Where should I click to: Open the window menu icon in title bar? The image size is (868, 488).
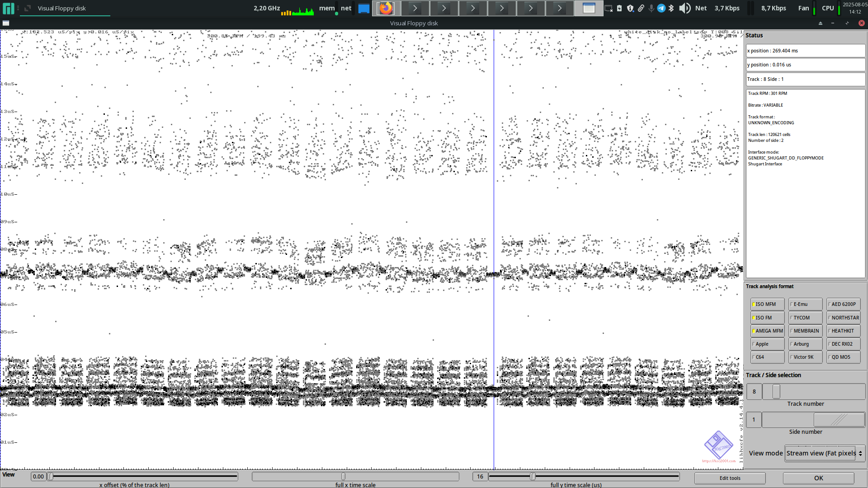(6, 23)
